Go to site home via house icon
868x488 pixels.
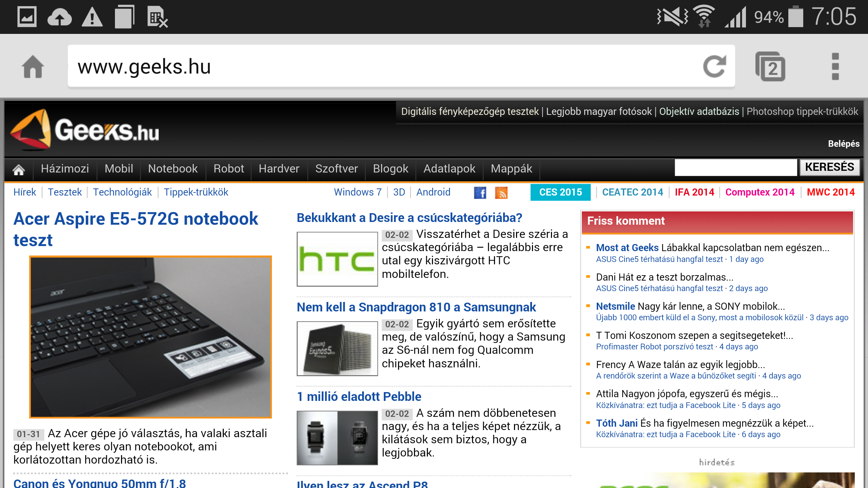(x=19, y=169)
